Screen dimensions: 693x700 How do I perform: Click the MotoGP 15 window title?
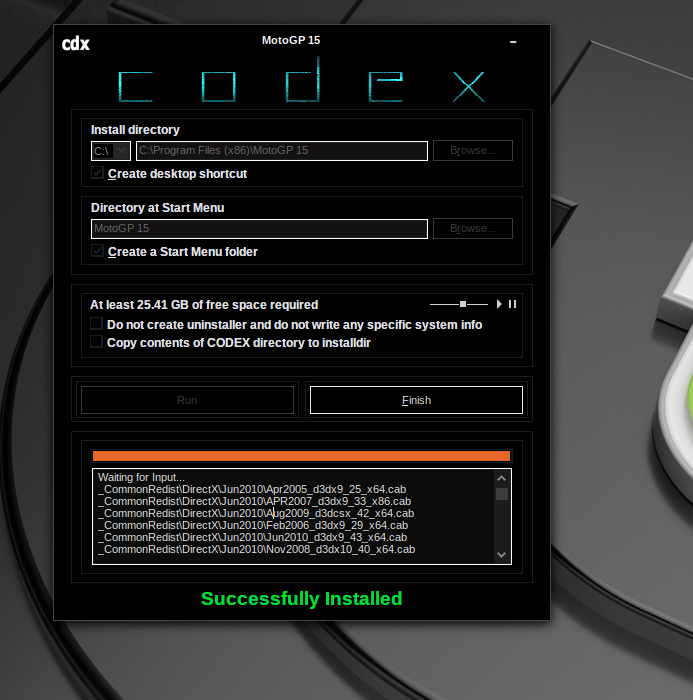click(291, 41)
